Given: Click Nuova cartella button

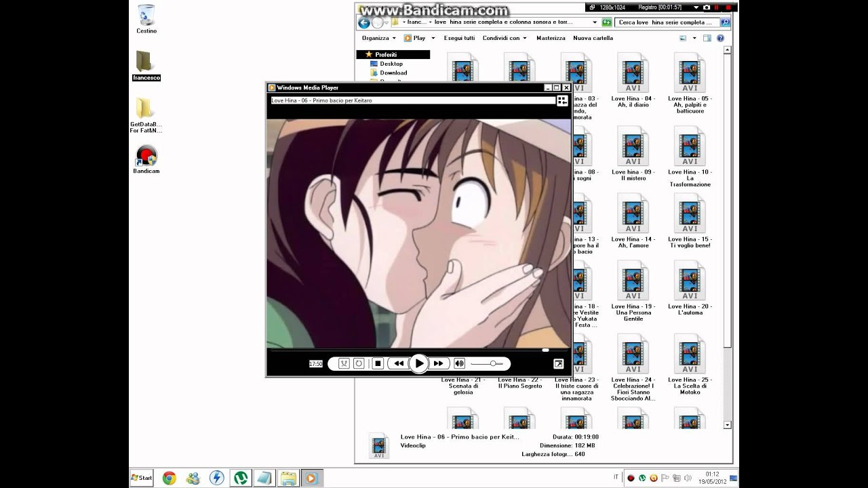Looking at the screenshot, I should (x=593, y=38).
